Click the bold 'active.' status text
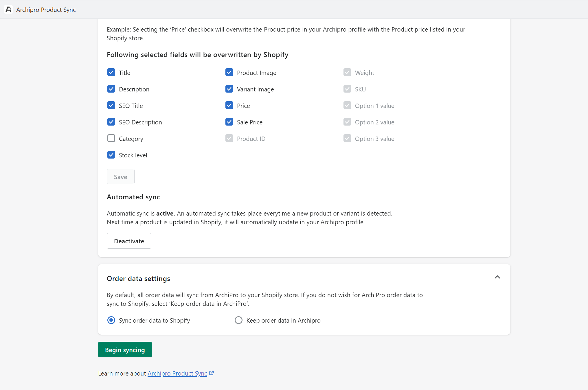Screen dimensions: 588x390 166,214
